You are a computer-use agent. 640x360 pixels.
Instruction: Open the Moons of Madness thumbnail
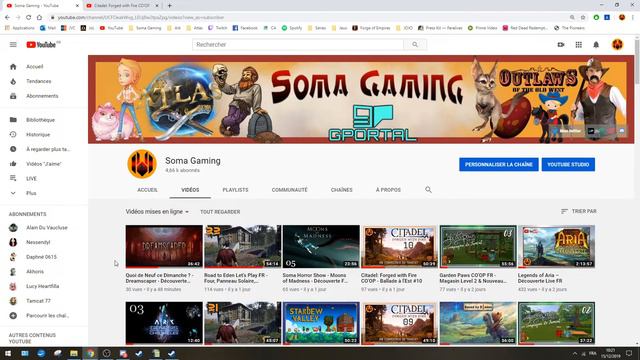click(321, 247)
